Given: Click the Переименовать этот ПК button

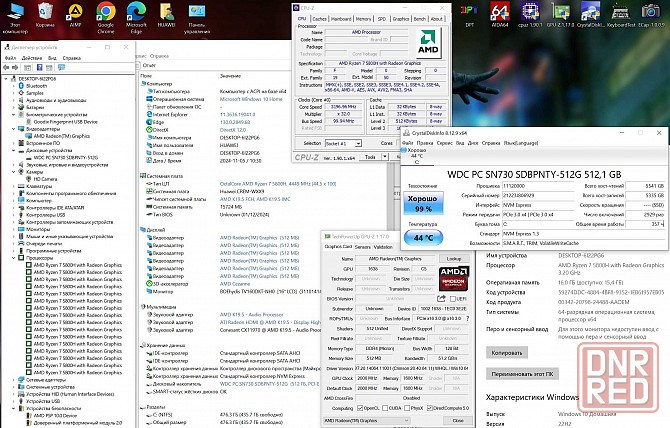Looking at the screenshot, I should coord(522,374).
